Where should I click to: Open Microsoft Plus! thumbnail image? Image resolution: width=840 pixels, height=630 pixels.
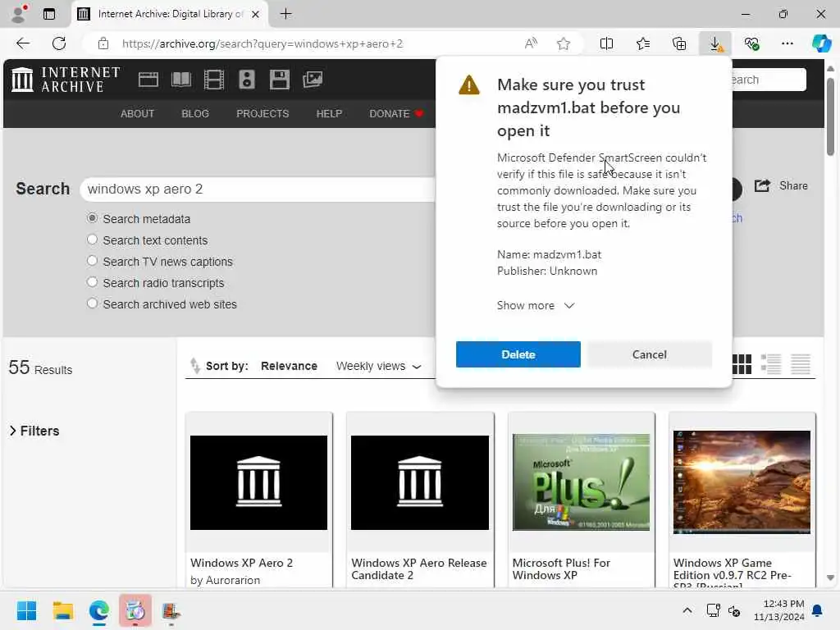(x=581, y=482)
